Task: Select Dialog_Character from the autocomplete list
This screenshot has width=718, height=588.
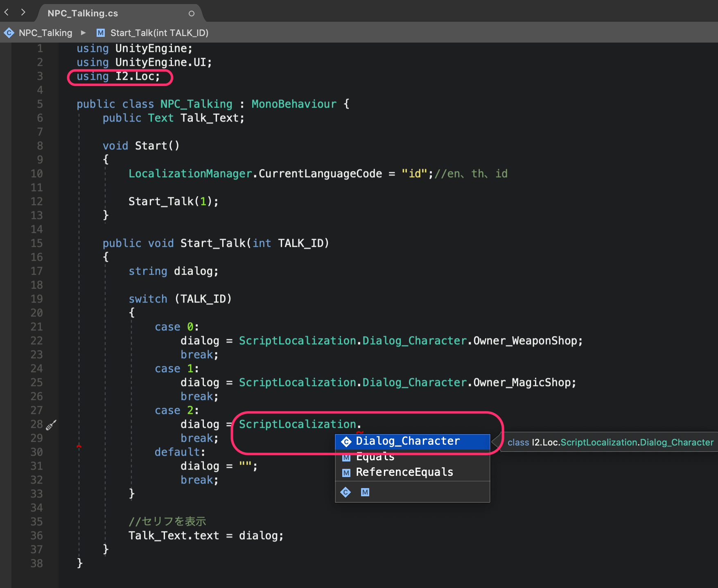Action: click(408, 441)
